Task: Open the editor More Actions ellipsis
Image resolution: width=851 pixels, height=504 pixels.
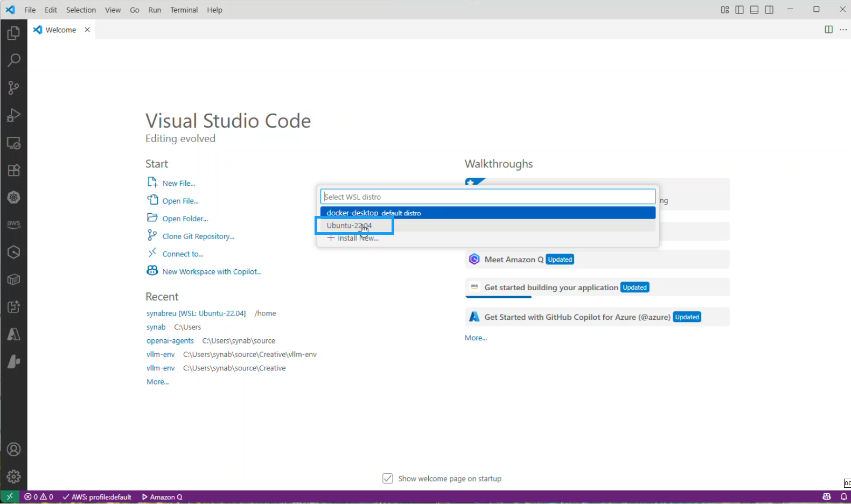Action: (843, 30)
